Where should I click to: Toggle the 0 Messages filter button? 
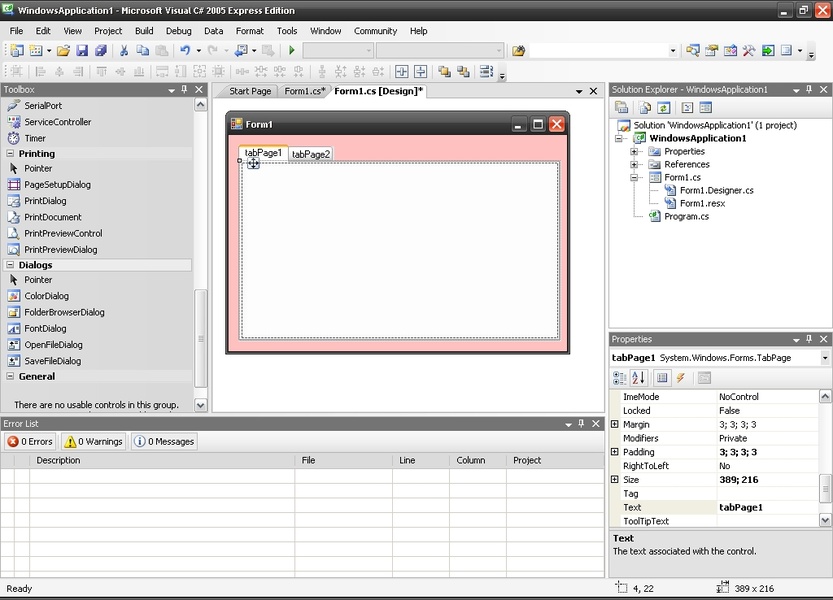(x=164, y=441)
